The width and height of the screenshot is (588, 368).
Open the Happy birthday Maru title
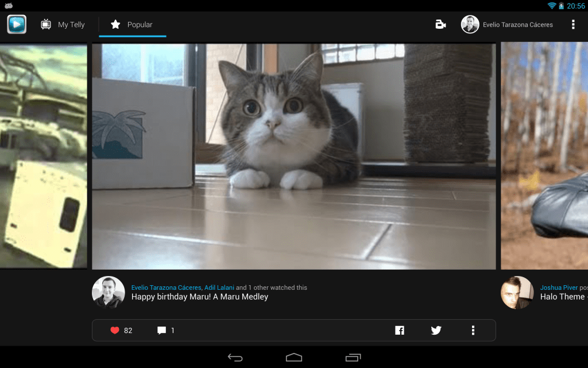click(x=199, y=297)
